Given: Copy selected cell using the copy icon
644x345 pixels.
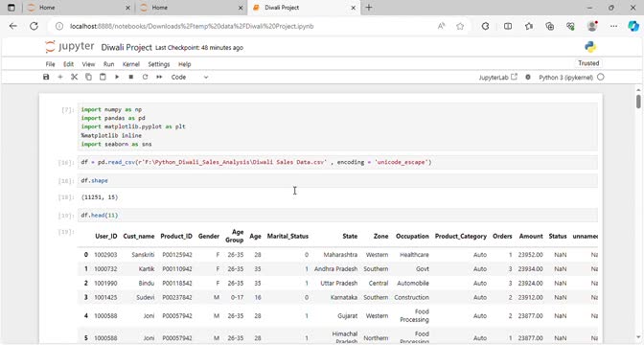Looking at the screenshot, I should coord(88,77).
